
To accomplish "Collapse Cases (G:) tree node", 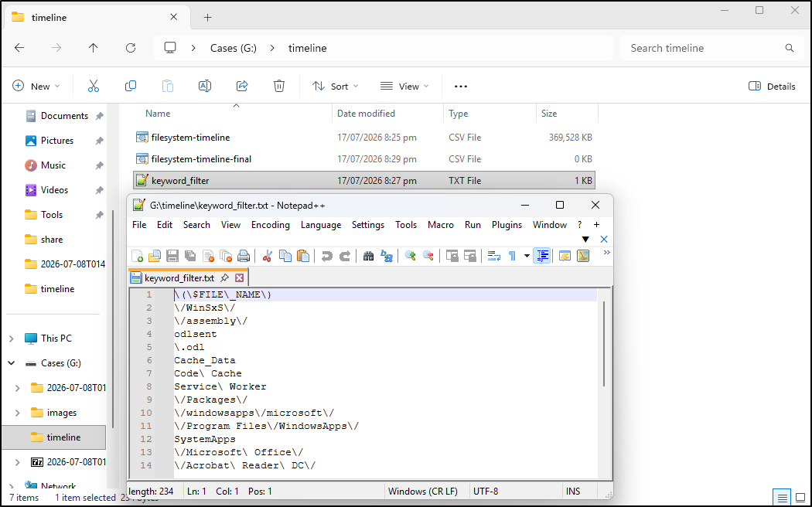I will pos(12,363).
